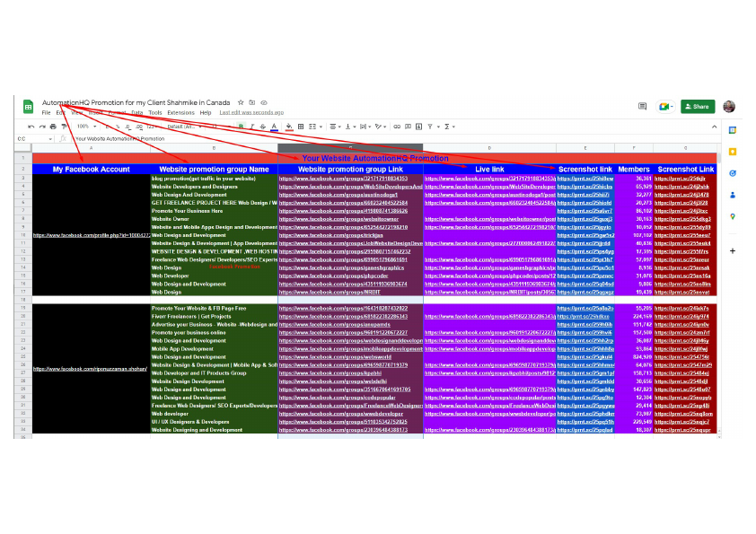Click the Fiverr Freelancers | Get Projects cell

214,317
